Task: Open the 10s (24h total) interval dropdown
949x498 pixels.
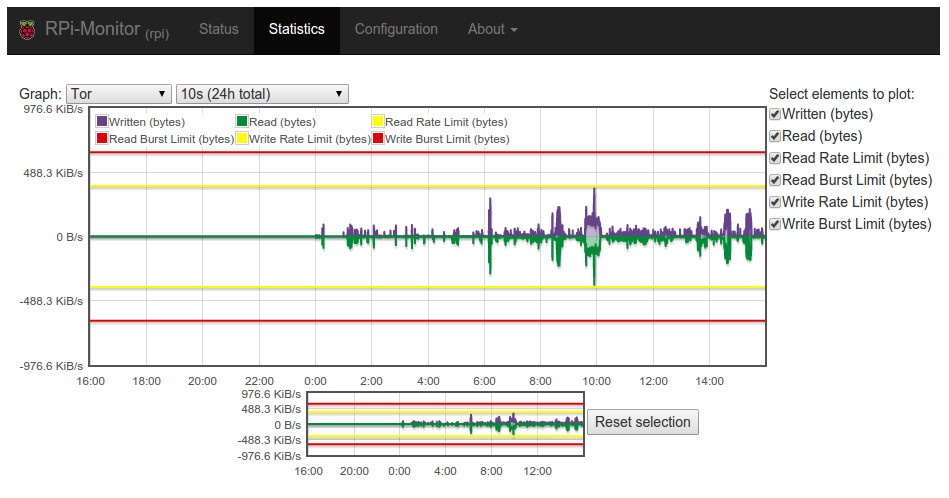Action: pos(262,94)
